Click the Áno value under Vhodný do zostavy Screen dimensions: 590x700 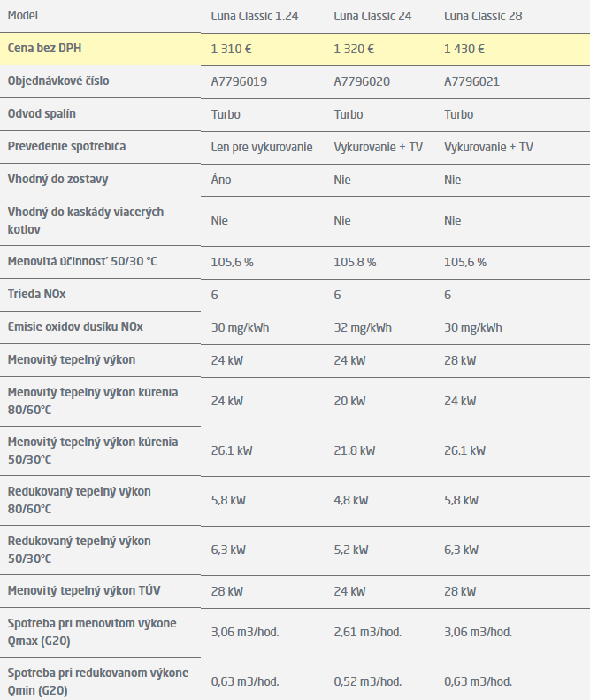click(222, 180)
